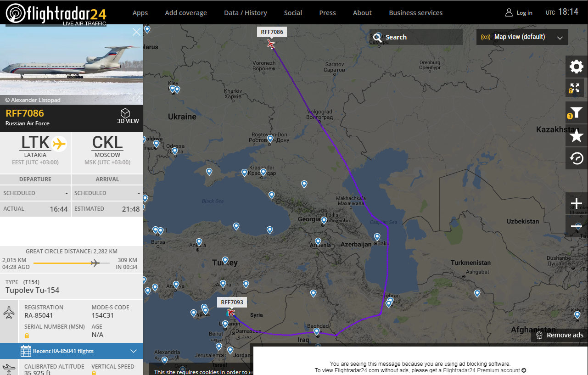Open the Data / History menu
Viewport: 588px width, 375px height.
pyautogui.click(x=246, y=13)
